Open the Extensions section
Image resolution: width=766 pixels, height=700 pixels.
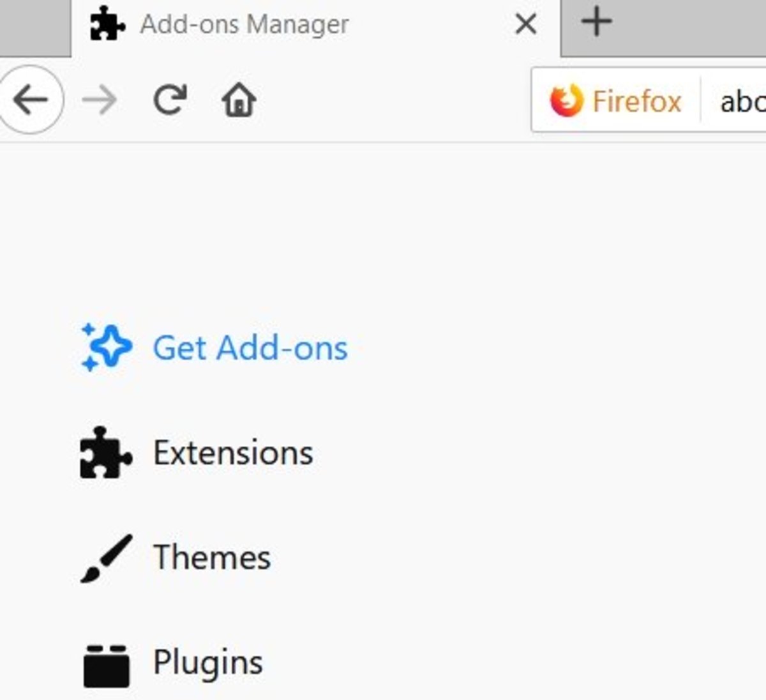[x=232, y=453]
